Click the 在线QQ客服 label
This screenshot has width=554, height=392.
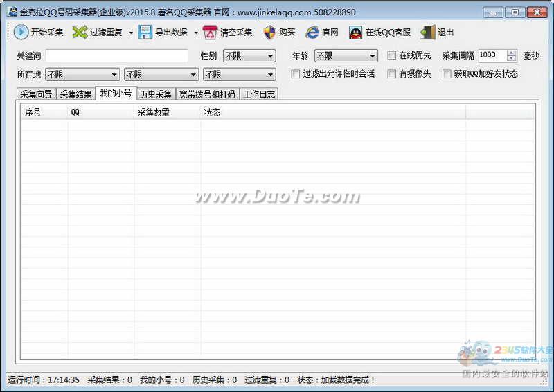click(x=388, y=33)
